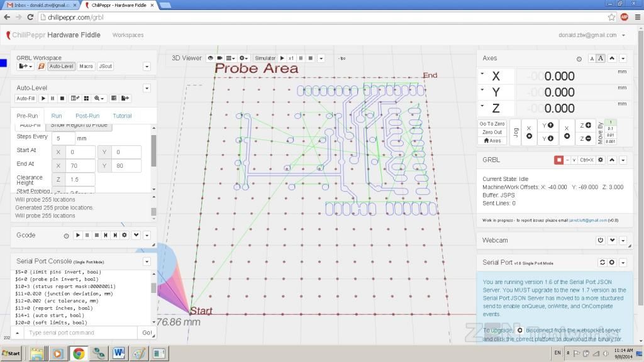Screen dimensions: 644x362
Task: Toggle the Auto-Level widget button
Action: click(x=61, y=66)
